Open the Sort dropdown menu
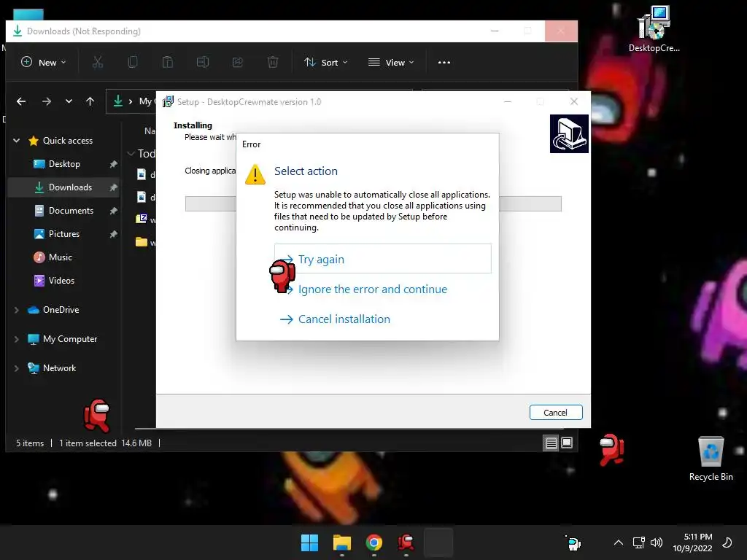 click(326, 63)
